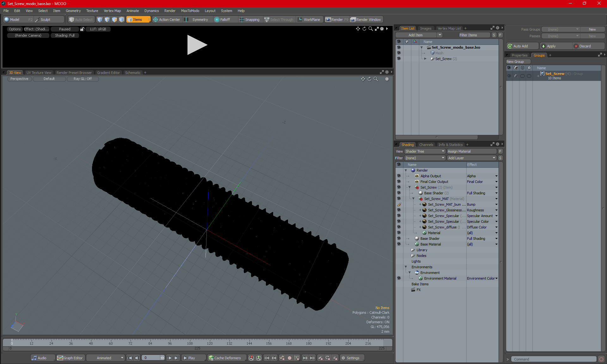Image resolution: width=607 pixels, height=364 pixels.
Task: Click the Auto Add button
Action: click(x=522, y=46)
